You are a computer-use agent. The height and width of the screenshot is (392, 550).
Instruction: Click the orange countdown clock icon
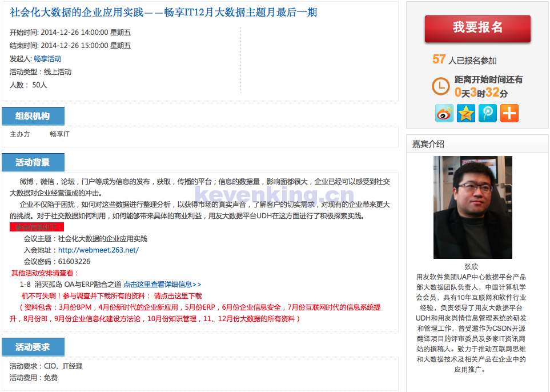[440, 86]
